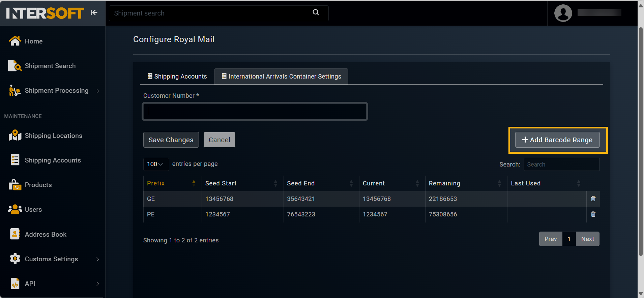Image resolution: width=644 pixels, height=298 pixels.
Task: Open the 100 entries per page dropdown
Action: coord(156,164)
